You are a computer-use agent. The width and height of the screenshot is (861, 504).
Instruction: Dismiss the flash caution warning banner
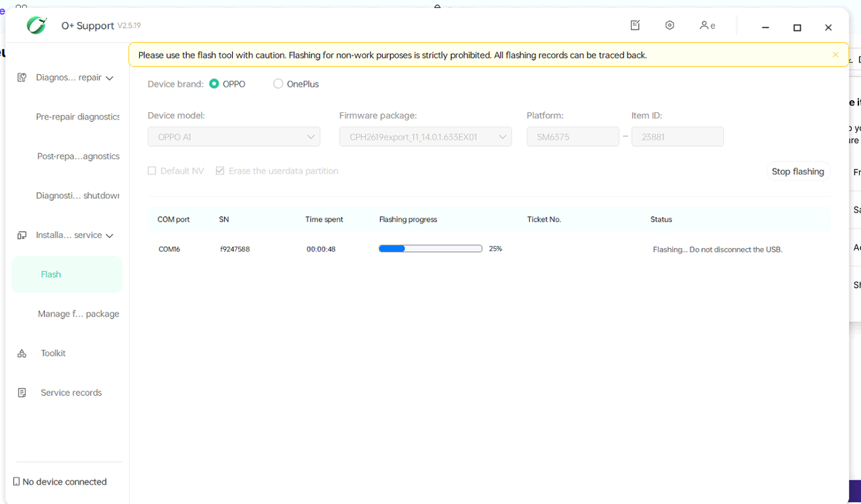pos(835,54)
